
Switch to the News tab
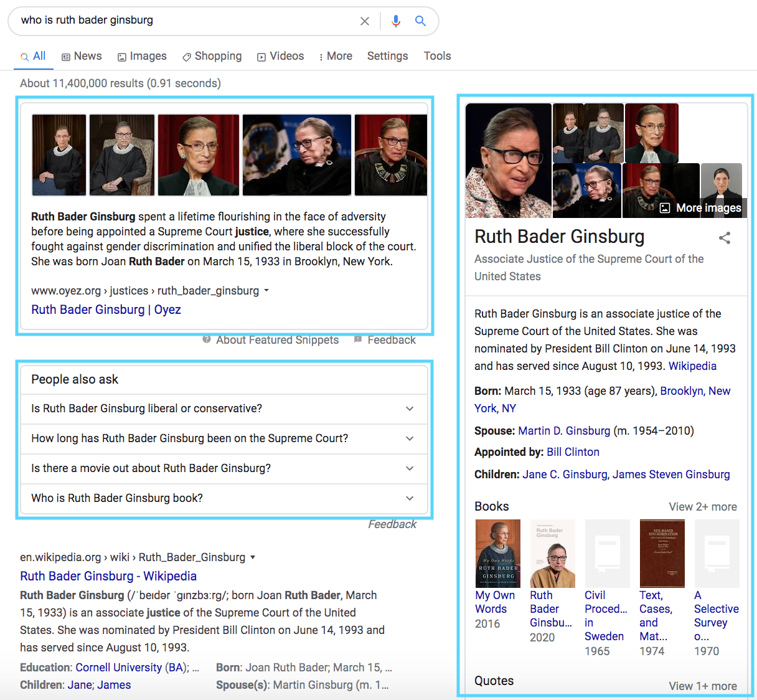(82, 56)
